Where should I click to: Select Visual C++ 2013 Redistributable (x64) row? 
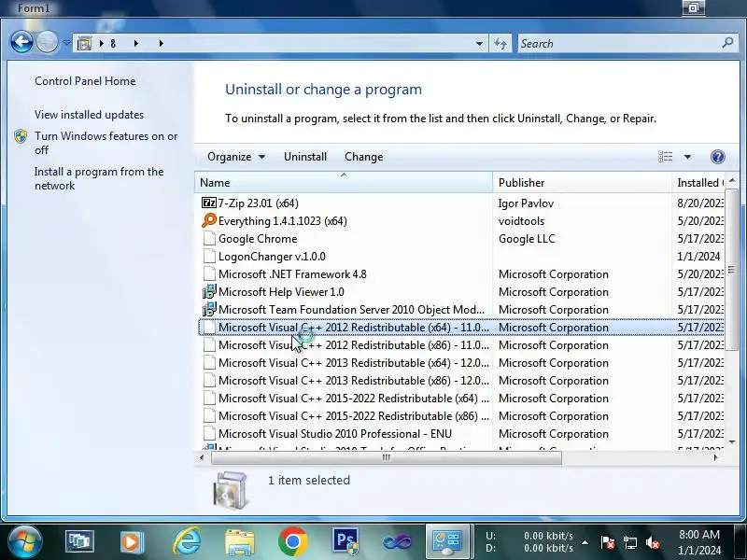tap(461, 363)
